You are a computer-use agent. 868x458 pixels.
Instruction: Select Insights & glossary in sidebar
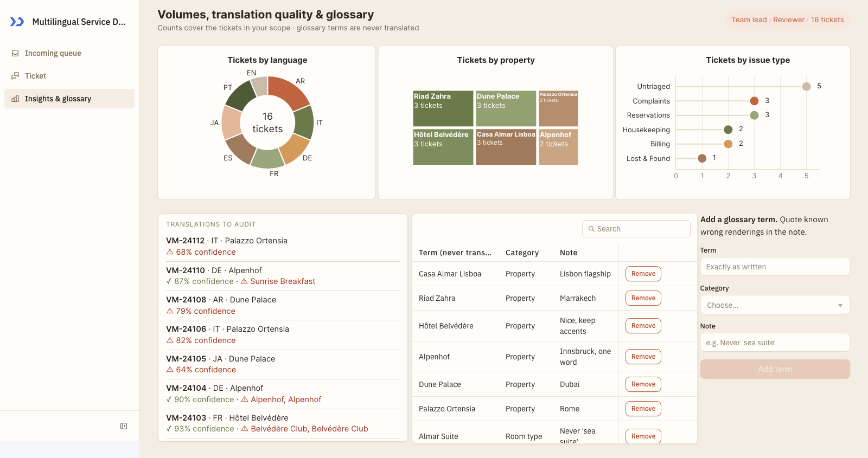coord(69,99)
